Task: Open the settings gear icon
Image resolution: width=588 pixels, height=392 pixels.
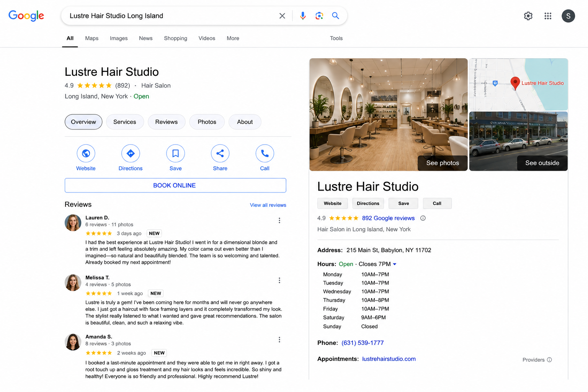Action: click(528, 16)
